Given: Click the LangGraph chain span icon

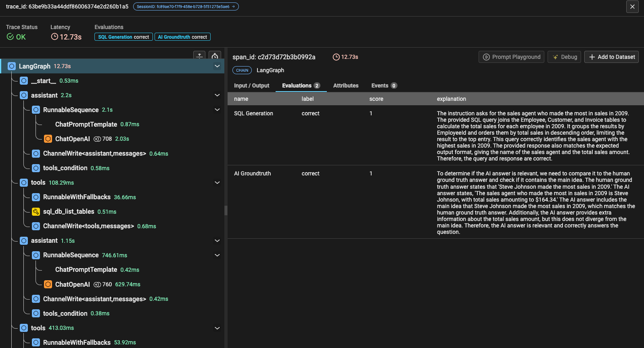Looking at the screenshot, I should [x=12, y=66].
